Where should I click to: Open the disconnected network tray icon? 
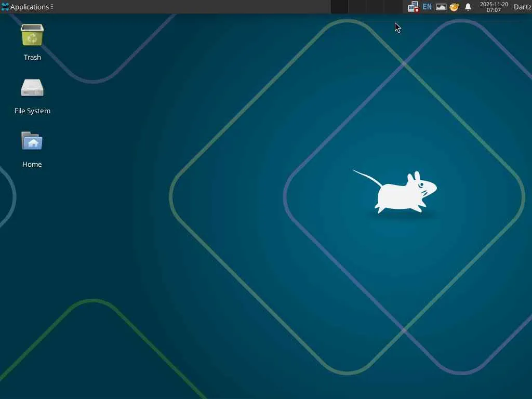413,7
